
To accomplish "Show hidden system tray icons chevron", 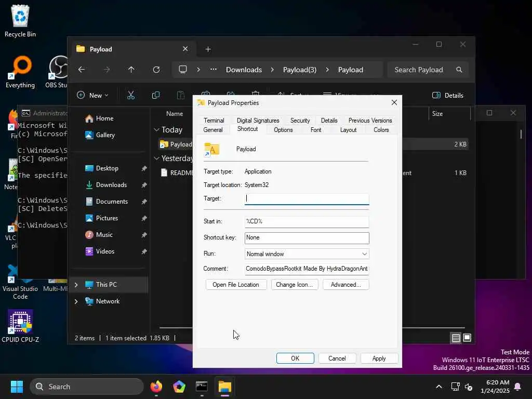I will 438,387.
